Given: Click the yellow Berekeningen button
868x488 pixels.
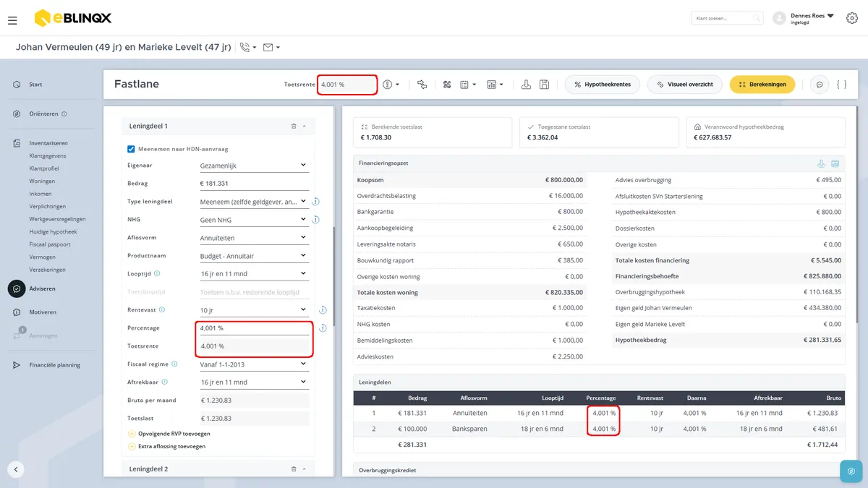Looking at the screenshot, I should 762,85.
